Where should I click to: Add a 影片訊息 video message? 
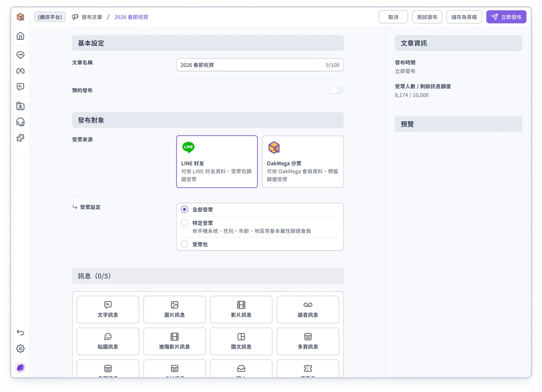click(241, 309)
